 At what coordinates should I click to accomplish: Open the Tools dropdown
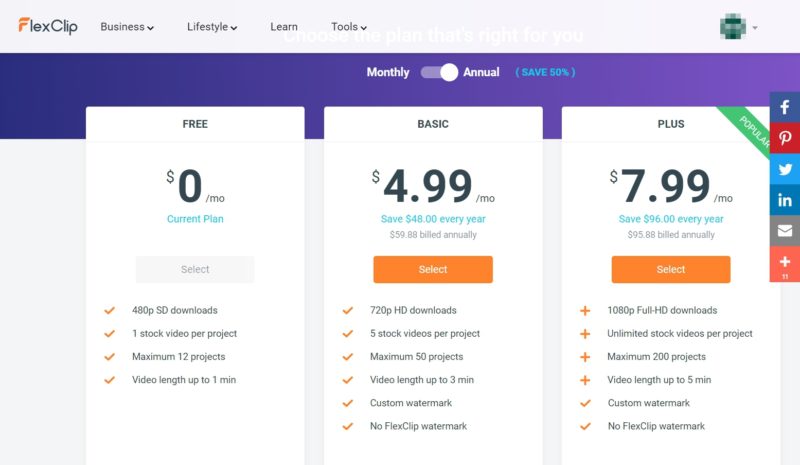349,27
